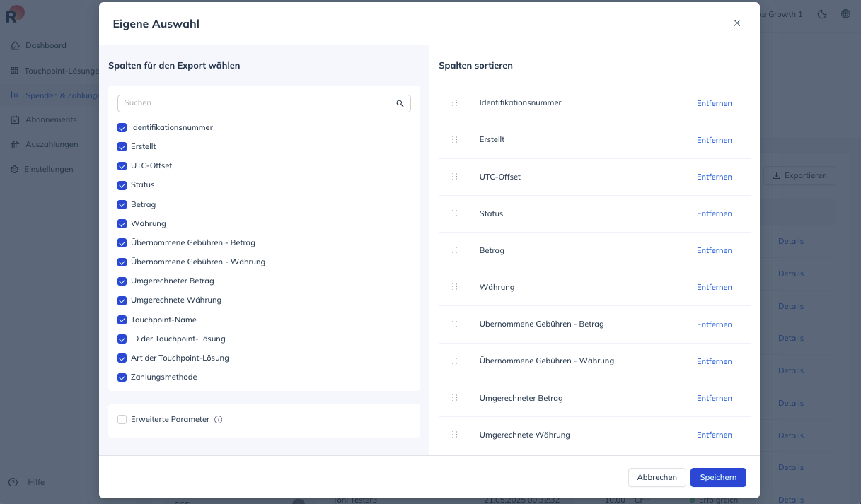Click the Touchpoint-Lösungen grid icon
861x504 pixels.
coord(15,71)
